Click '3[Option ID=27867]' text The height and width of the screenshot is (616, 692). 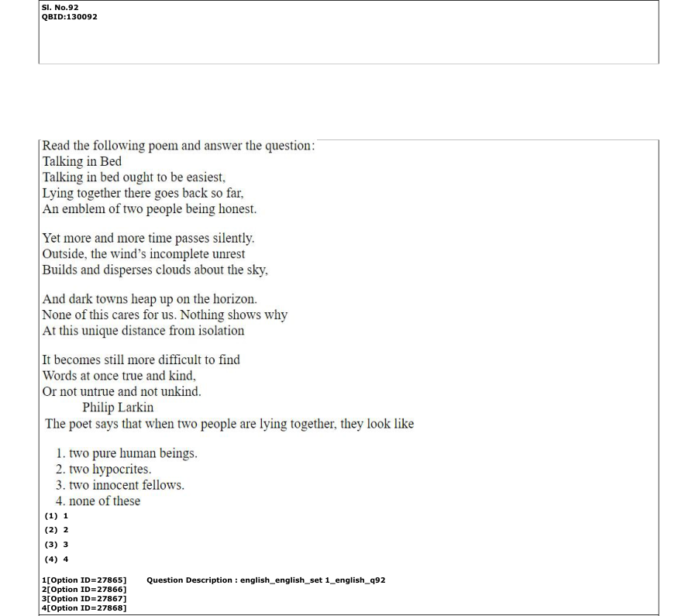tap(84, 599)
